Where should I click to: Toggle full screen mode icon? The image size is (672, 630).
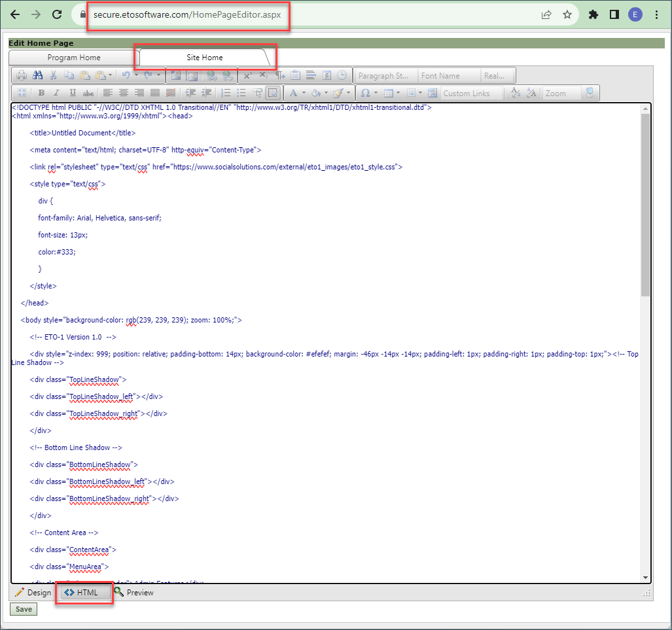(590, 93)
